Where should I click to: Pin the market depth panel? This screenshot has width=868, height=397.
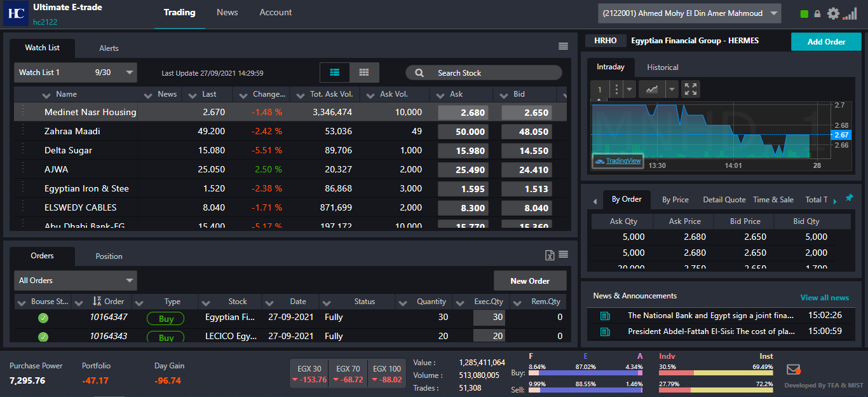click(x=849, y=198)
